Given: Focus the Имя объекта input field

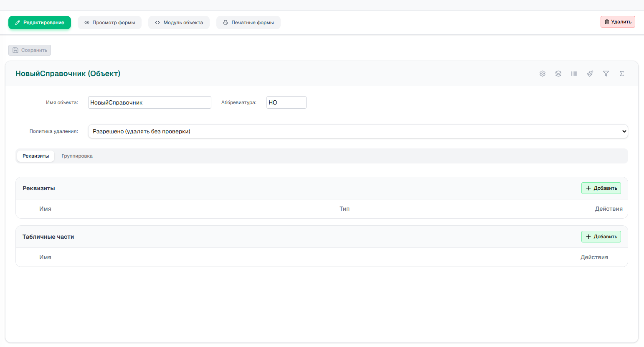Looking at the screenshot, I should click(150, 102).
